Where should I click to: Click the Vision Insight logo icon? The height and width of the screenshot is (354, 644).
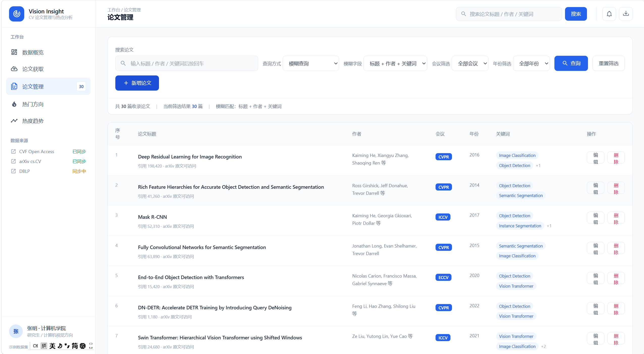[17, 14]
